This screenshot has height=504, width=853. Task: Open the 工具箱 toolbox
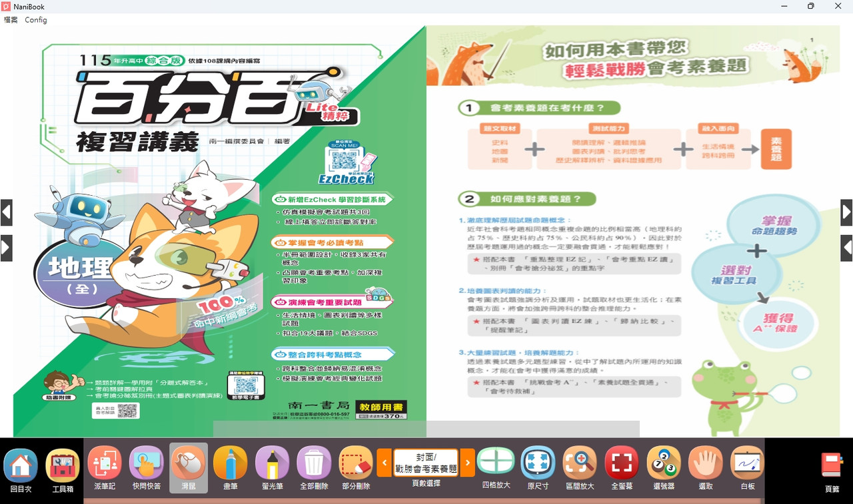(63, 465)
